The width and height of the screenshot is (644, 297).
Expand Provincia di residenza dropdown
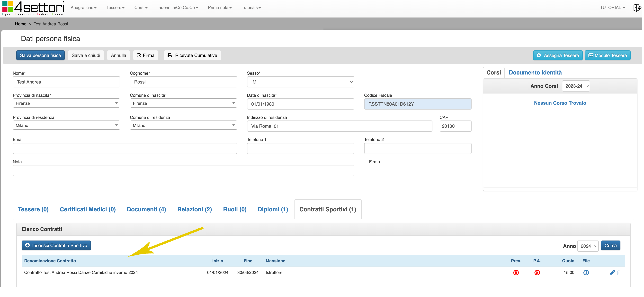pos(66,125)
